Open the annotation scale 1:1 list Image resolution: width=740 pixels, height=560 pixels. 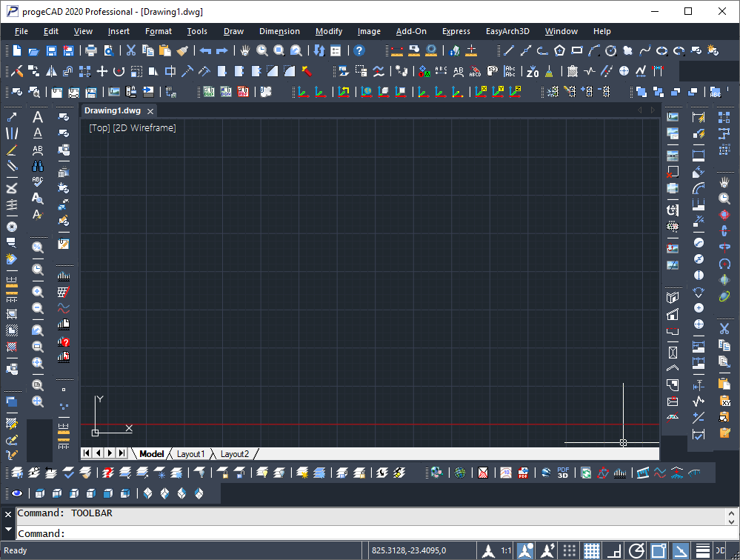507,550
